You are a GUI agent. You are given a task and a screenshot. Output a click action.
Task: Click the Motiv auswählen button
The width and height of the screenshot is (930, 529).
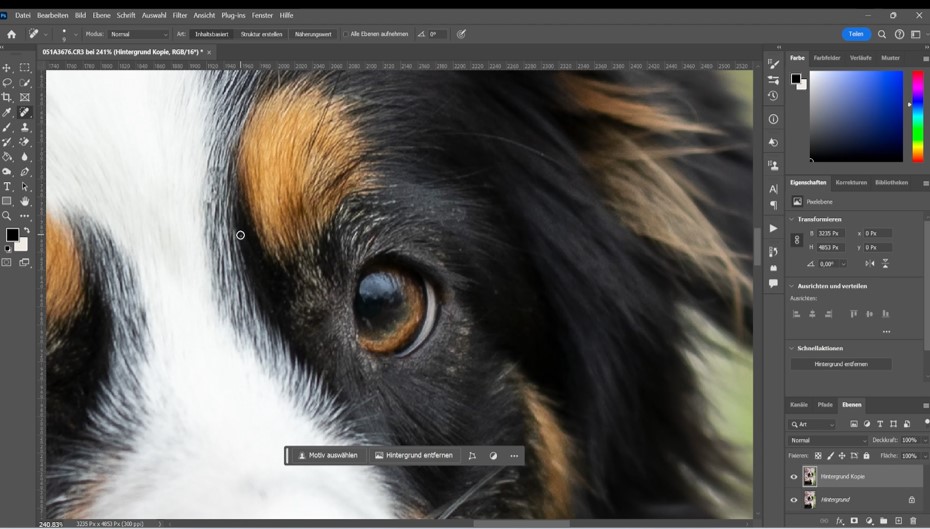coord(328,455)
